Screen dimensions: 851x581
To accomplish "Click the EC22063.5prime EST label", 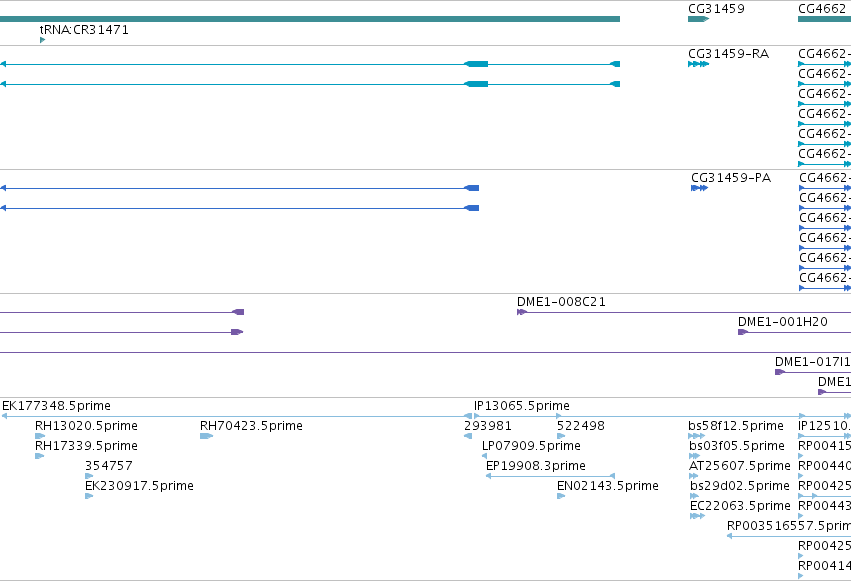I will point(740,506).
